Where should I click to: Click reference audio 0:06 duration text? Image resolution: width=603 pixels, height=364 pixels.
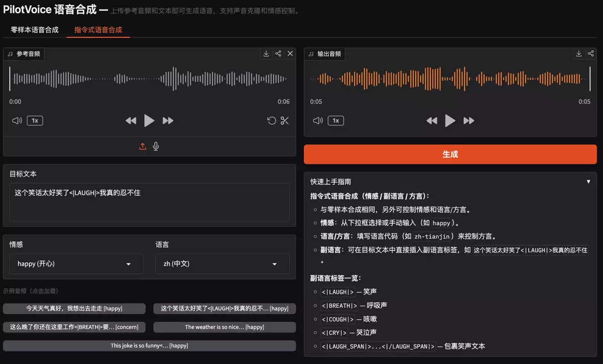click(x=284, y=102)
